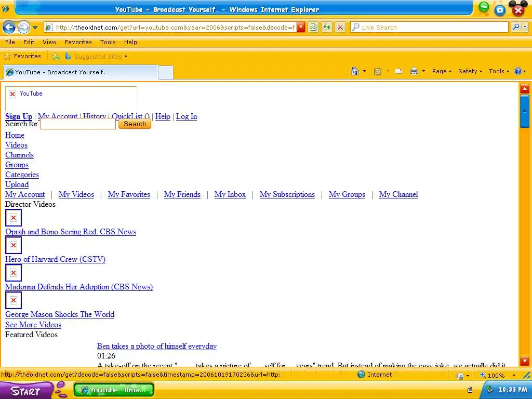Open the Page dropdown menu
Viewport: 532px width, 399px height.
coord(442,71)
